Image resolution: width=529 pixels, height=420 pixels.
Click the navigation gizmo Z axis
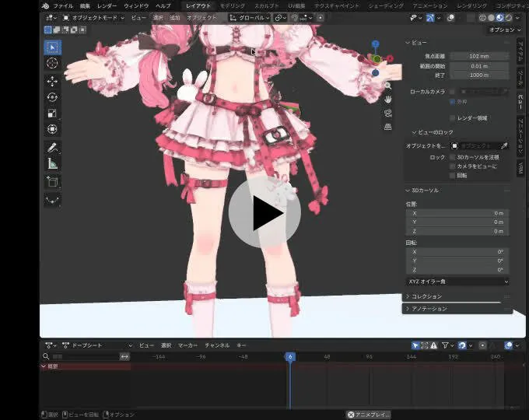click(375, 44)
